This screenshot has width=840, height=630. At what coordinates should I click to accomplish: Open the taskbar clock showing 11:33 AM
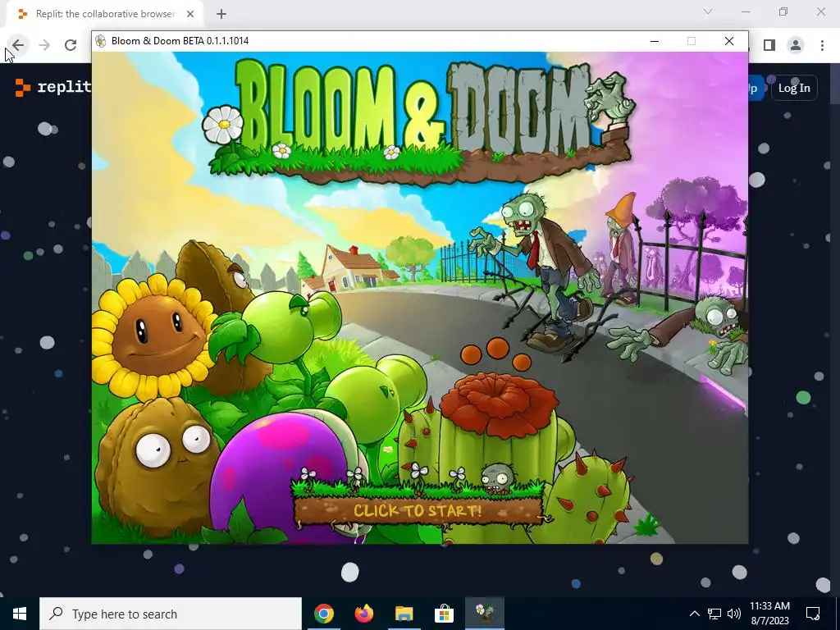769,614
